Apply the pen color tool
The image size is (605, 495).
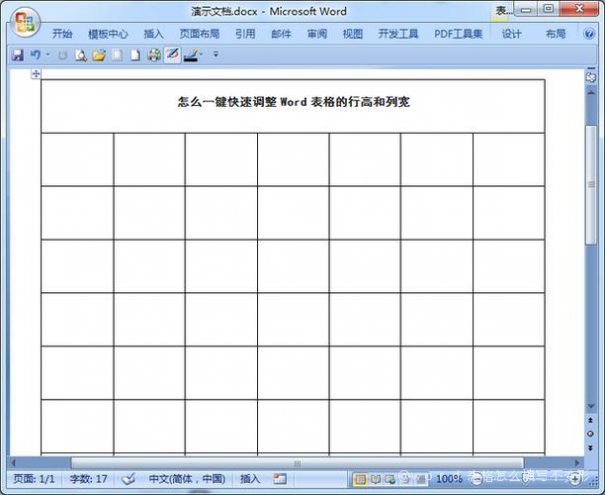[191, 55]
